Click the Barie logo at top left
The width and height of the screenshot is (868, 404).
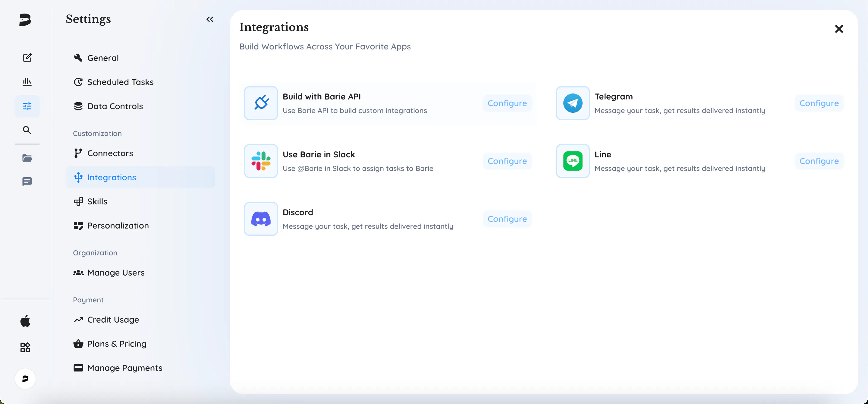(25, 20)
